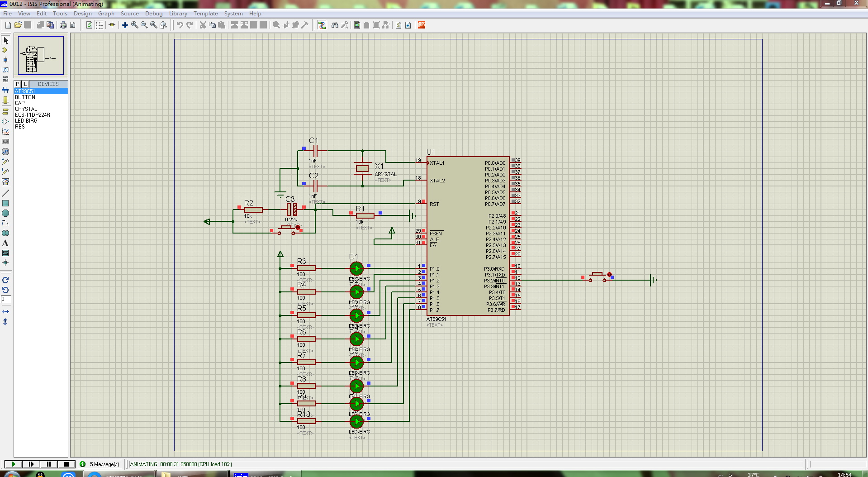Select the Wire Label (LBL) tool
Viewport: 868px width, 477px height.
pyautogui.click(x=5, y=70)
